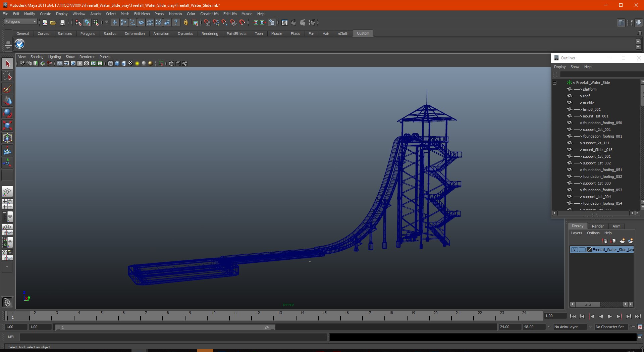Enable Snap to curves magnet icon
Screen dimensions: 644x352
[216, 22]
